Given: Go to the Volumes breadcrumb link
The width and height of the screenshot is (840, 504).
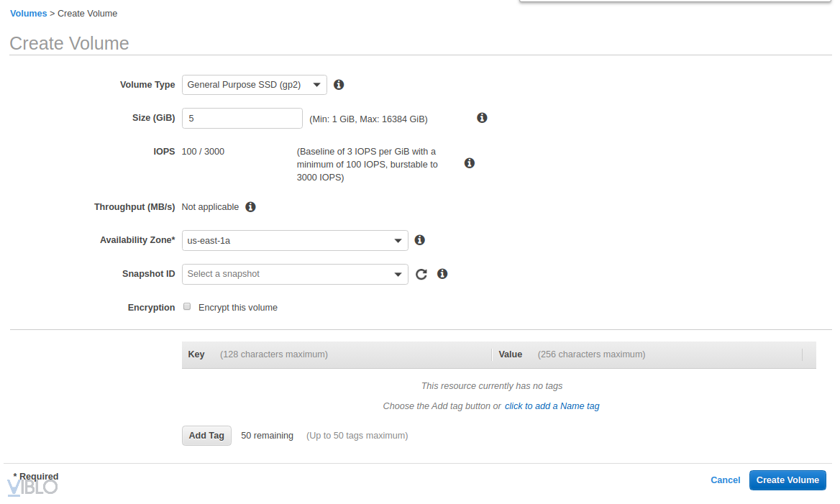Looking at the screenshot, I should point(29,14).
